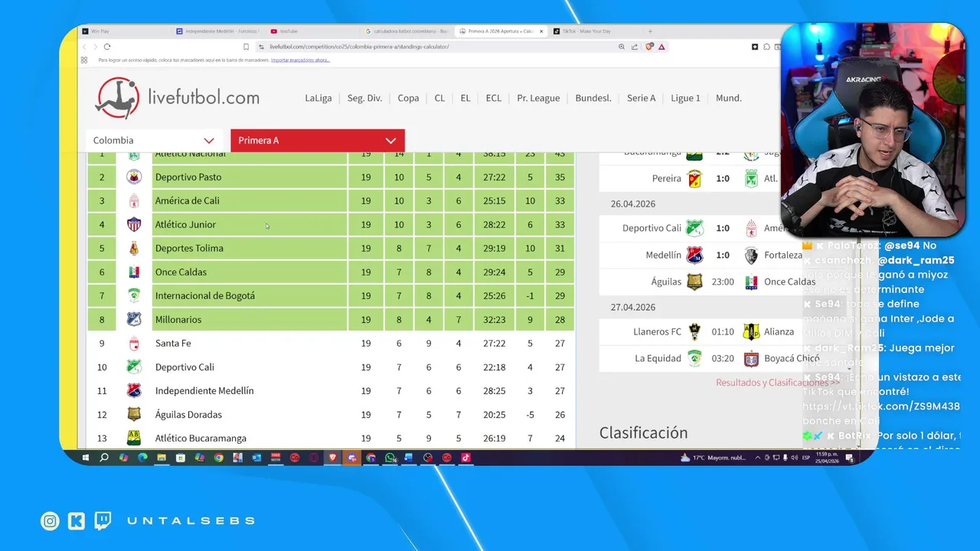
Task: Click the Alianza crest in fixtures
Action: [x=751, y=331]
